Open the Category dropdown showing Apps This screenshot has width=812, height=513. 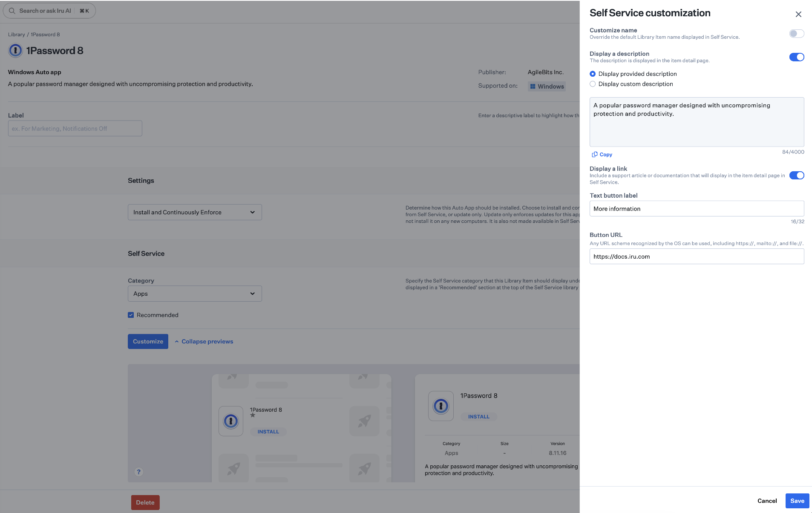pyautogui.click(x=194, y=293)
